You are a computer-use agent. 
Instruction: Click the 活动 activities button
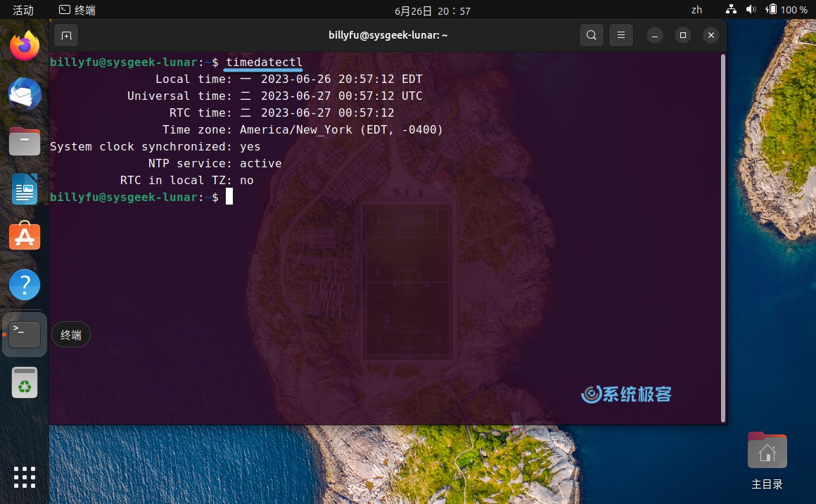[23, 10]
